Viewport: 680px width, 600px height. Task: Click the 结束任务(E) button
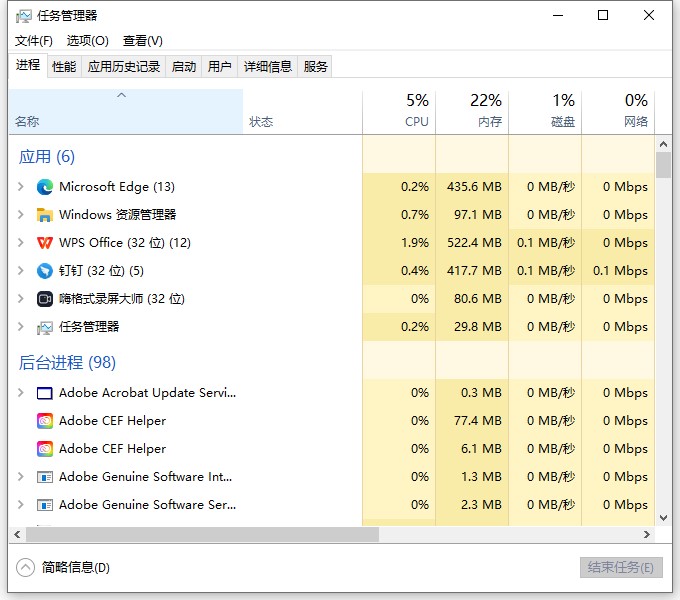(x=621, y=567)
